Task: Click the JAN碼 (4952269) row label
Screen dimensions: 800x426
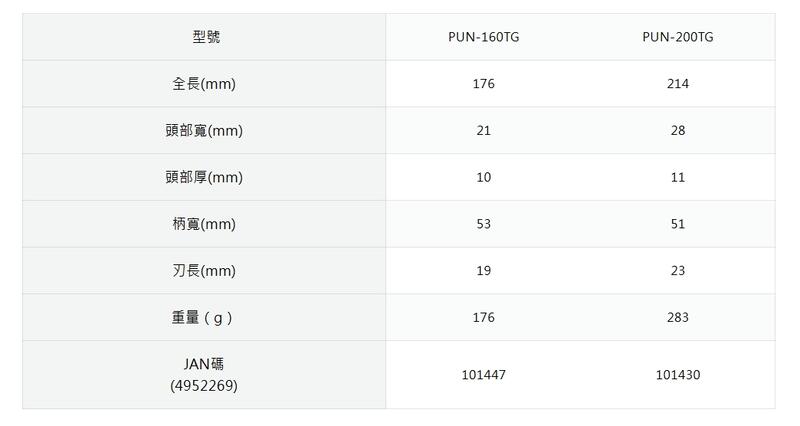Action: pos(204,374)
